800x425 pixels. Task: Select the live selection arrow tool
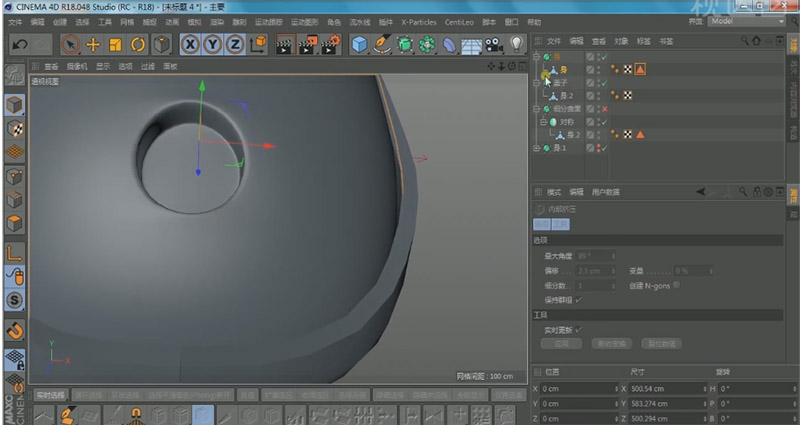click(x=70, y=45)
